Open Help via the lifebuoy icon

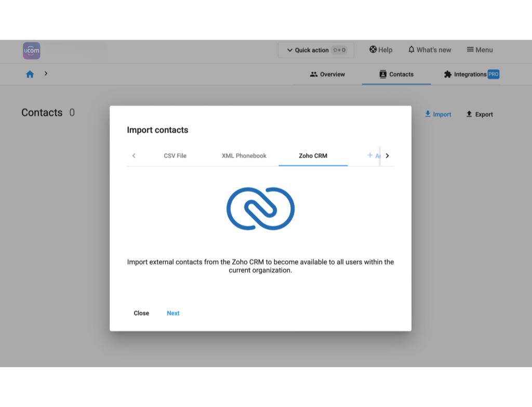tap(373, 50)
